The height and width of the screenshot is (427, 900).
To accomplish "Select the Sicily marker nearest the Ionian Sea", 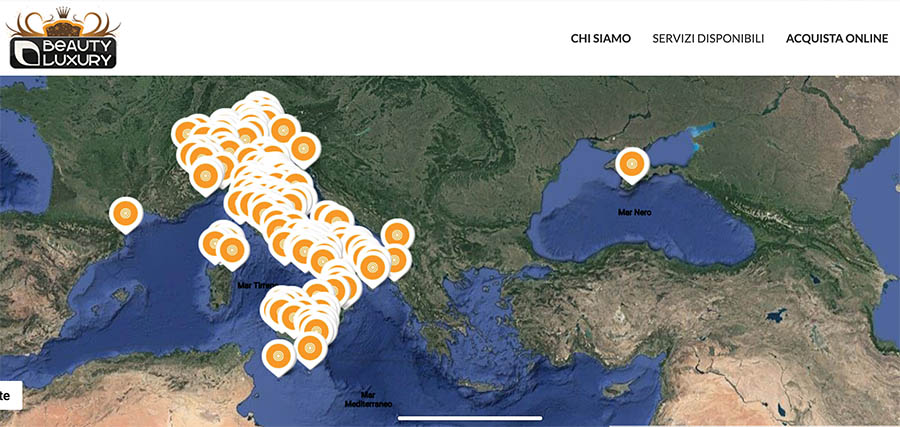I will coord(311,348).
